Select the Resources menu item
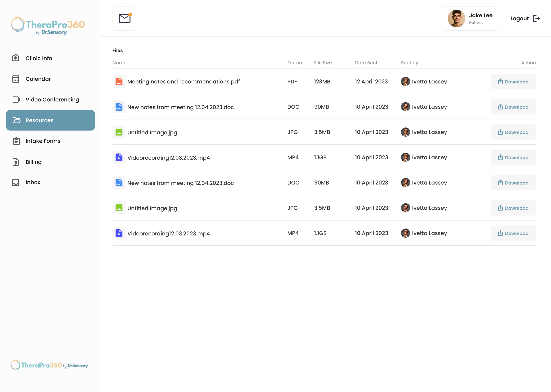Screen dimensions: 551x392 (x=51, y=120)
